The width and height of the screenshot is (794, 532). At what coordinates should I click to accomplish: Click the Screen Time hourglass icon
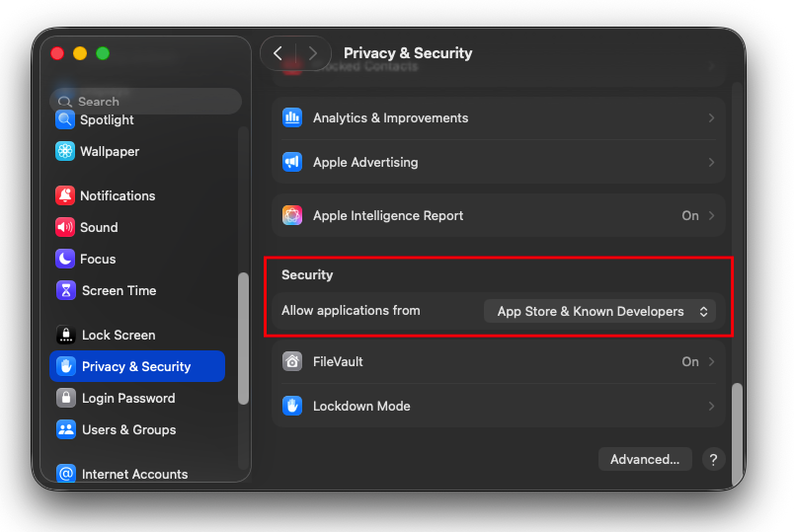[x=66, y=290]
